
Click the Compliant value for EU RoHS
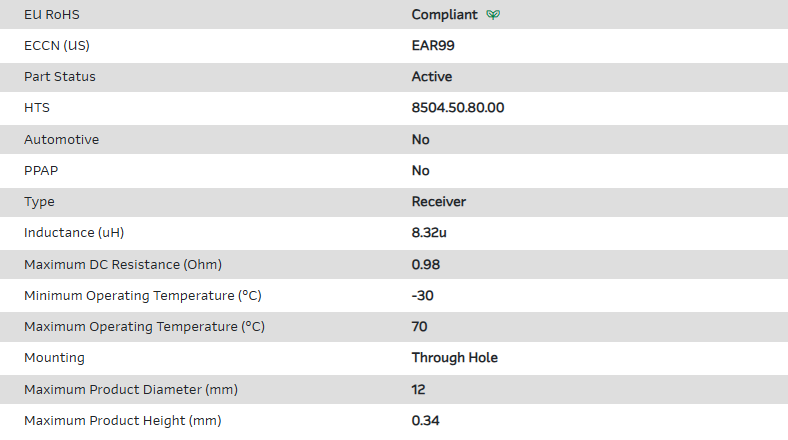tap(445, 15)
